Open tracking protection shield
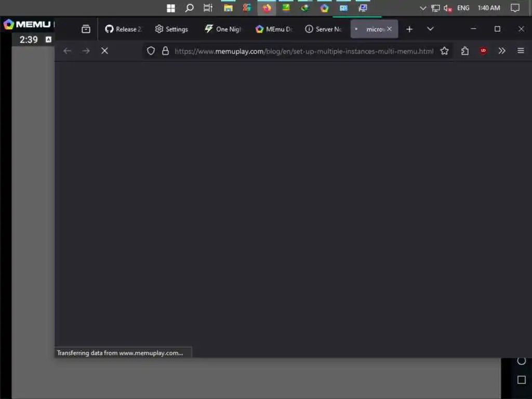The height and width of the screenshot is (399, 532). [x=151, y=51]
